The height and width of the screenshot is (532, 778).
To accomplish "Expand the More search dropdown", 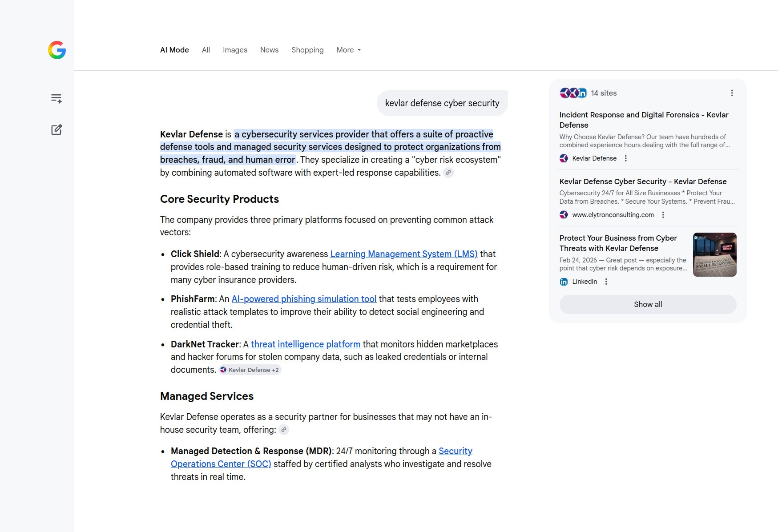I will click(349, 50).
